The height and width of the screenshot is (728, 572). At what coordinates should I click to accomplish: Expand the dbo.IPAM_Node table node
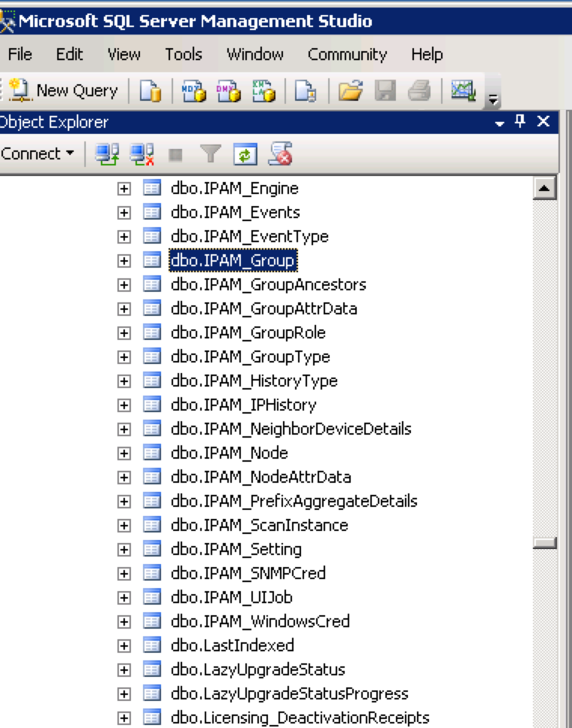(x=123, y=453)
